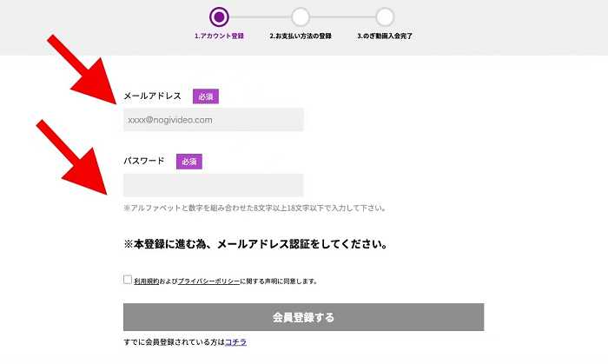Click the メールアドレス field label
The width and height of the screenshot is (608, 364).
coord(152,96)
